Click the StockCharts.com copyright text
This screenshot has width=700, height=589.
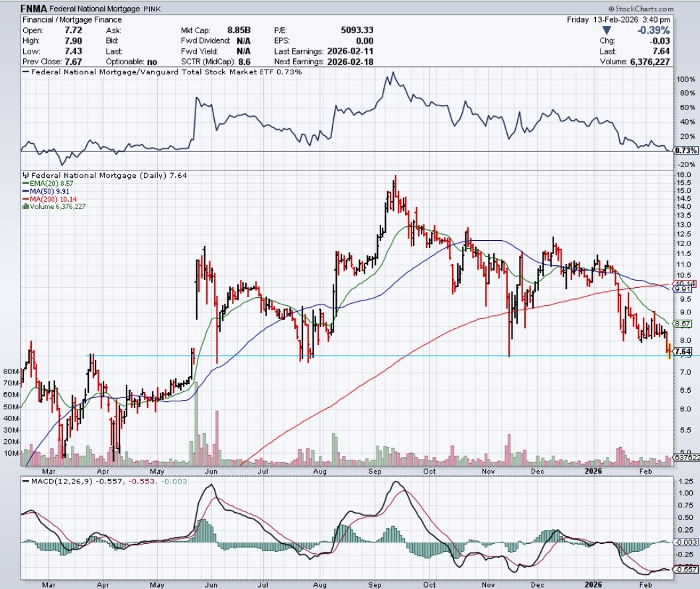coord(640,9)
